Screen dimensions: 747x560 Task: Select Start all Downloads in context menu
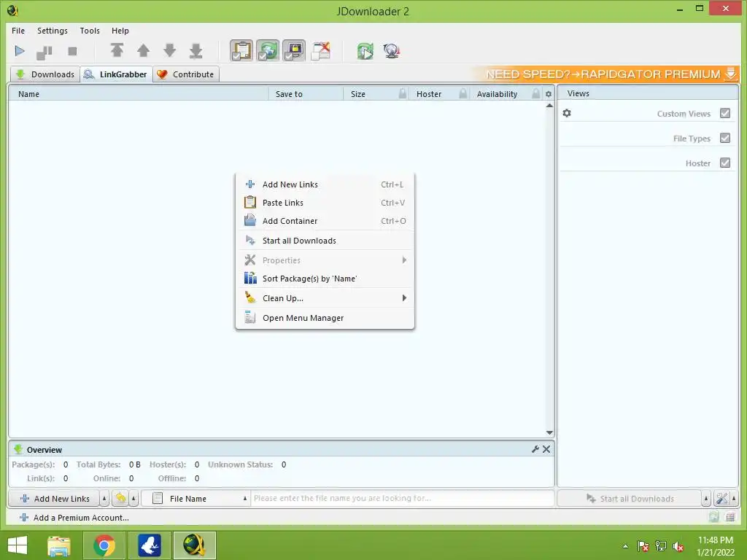pos(325,241)
